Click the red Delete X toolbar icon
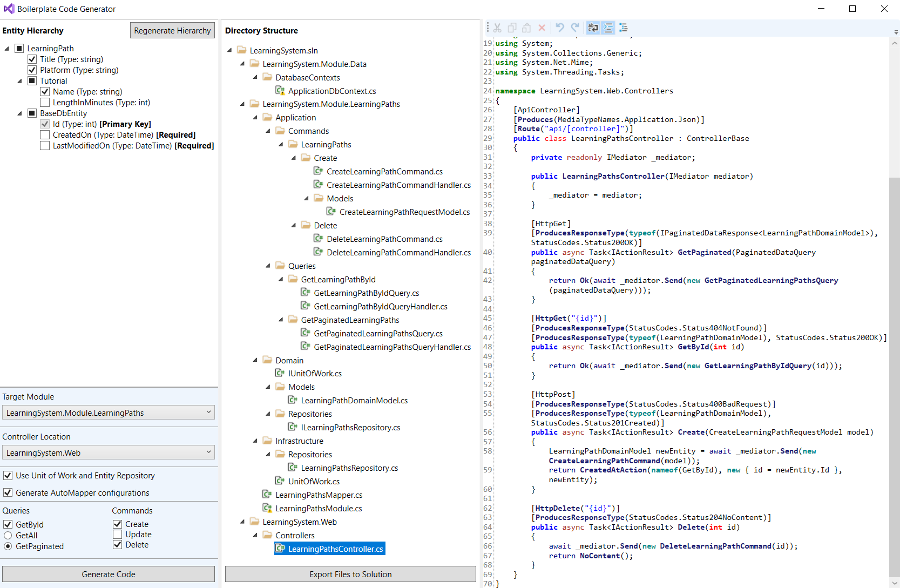The height and width of the screenshot is (588, 900). [542, 28]
